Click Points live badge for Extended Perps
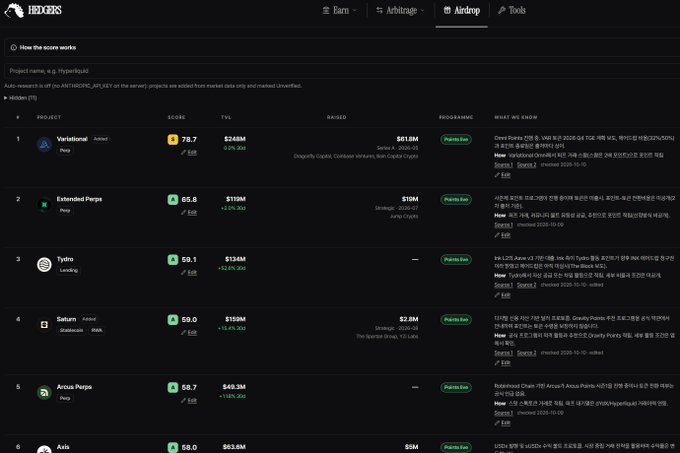Image resolution: width=680 pixels, height=453 pixels. (456, 199)
